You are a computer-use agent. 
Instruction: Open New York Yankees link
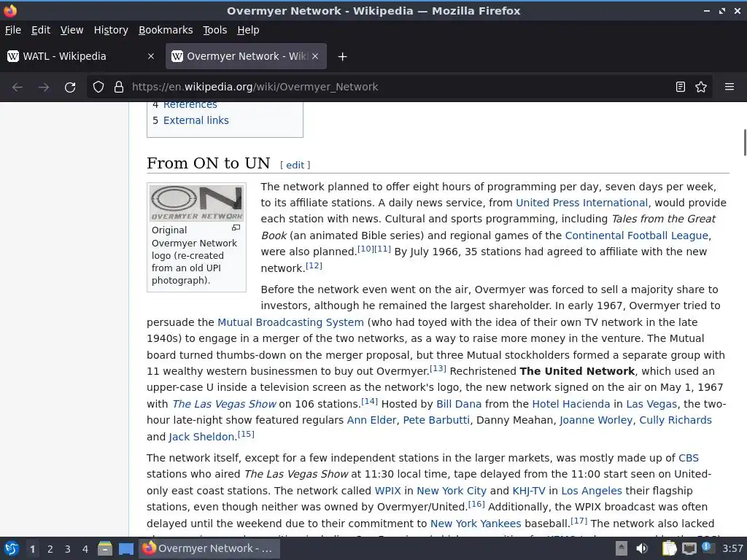tap(476, 524)
